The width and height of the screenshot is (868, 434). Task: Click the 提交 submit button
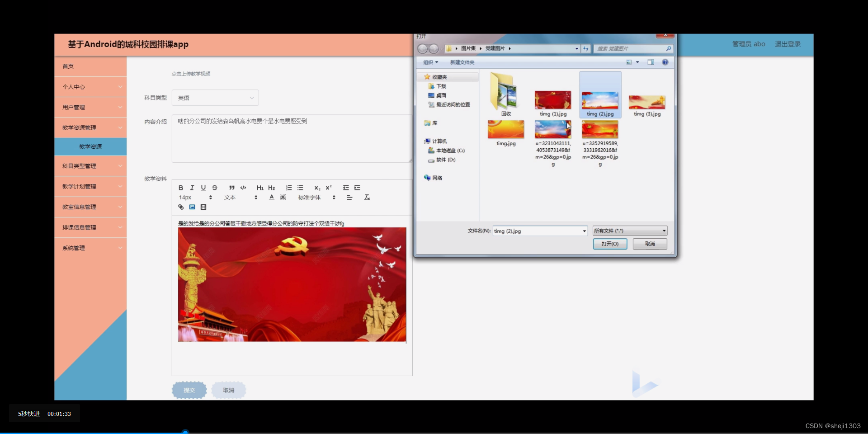tap(189, 390)
